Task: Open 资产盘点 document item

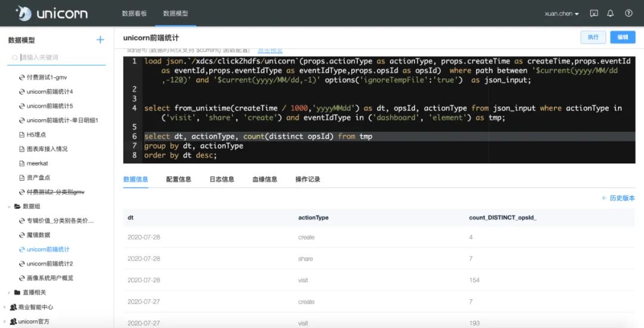Action: point(38,178)
